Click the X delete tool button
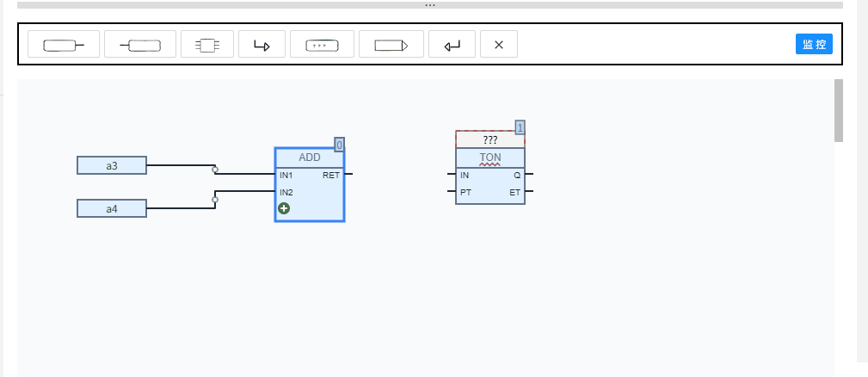 click(499, 44)
